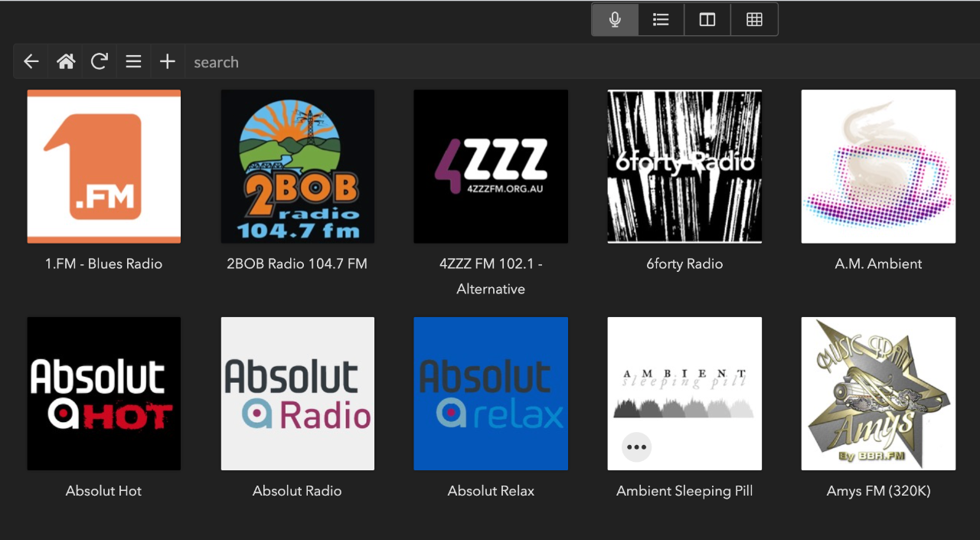Click the '2BOB Radio 104.7 FM' label

coord(297,263)
